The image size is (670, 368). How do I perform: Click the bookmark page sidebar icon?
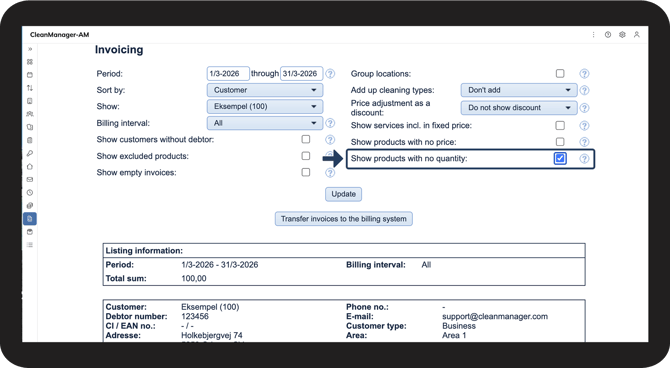30,101
